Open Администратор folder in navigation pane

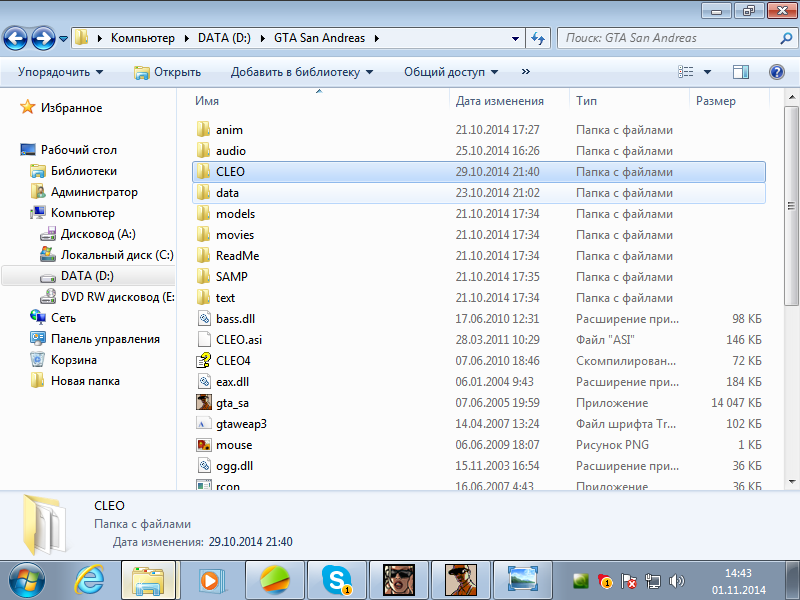click(x=84, y=192)
